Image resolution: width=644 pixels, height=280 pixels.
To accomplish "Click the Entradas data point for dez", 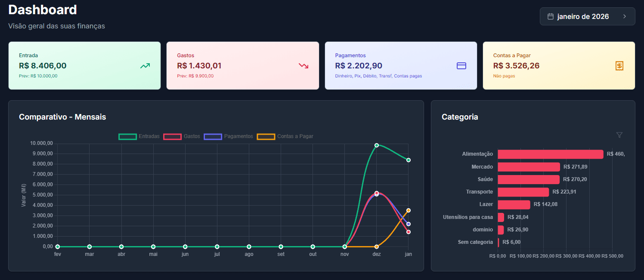I will (x=377, y=145).
